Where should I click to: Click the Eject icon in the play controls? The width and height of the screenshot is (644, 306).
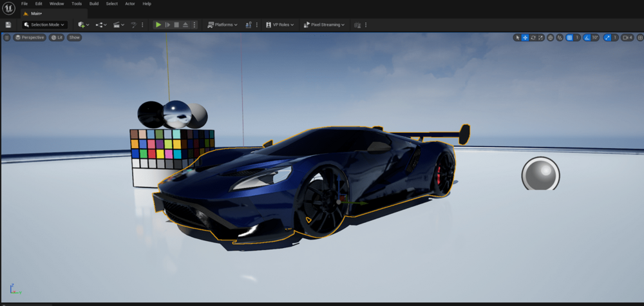[x=185, y=24]
